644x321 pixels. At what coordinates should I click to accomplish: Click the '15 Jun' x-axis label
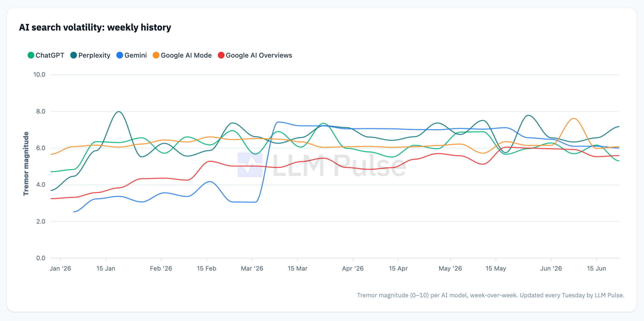pos(596,269)
